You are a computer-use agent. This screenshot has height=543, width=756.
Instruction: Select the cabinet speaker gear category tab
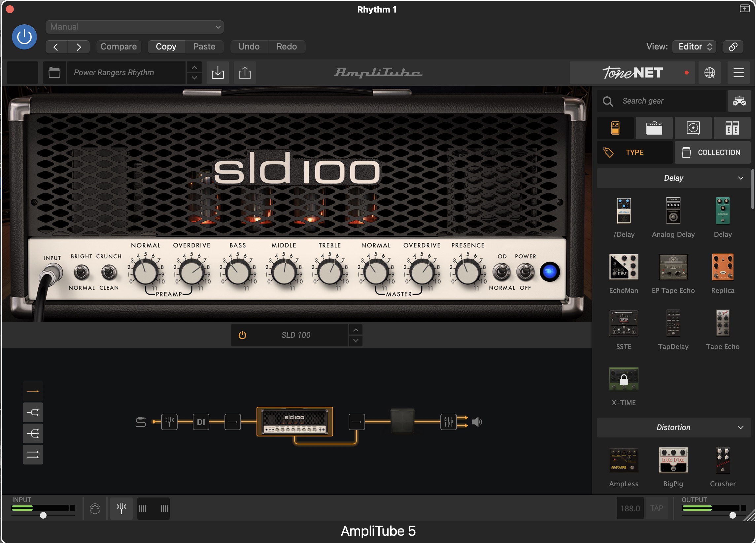(693, 128)
